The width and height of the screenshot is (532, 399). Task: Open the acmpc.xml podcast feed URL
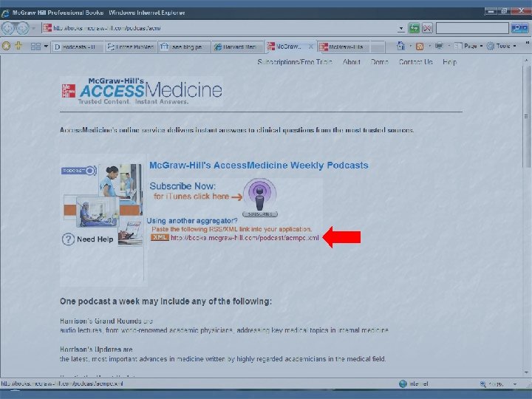coord(245,238)
